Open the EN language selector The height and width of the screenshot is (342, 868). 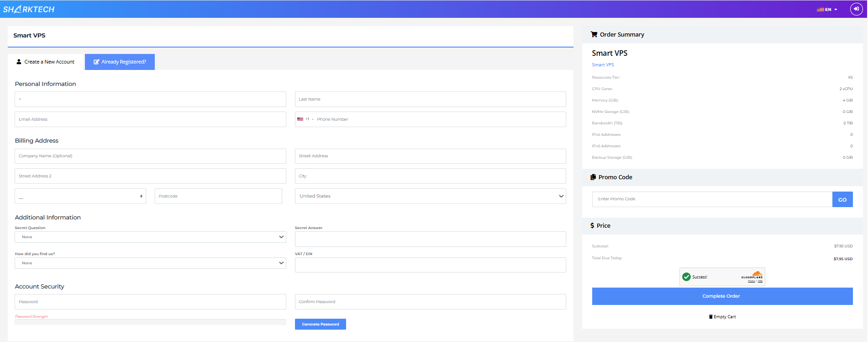click(x=827, y=10)
